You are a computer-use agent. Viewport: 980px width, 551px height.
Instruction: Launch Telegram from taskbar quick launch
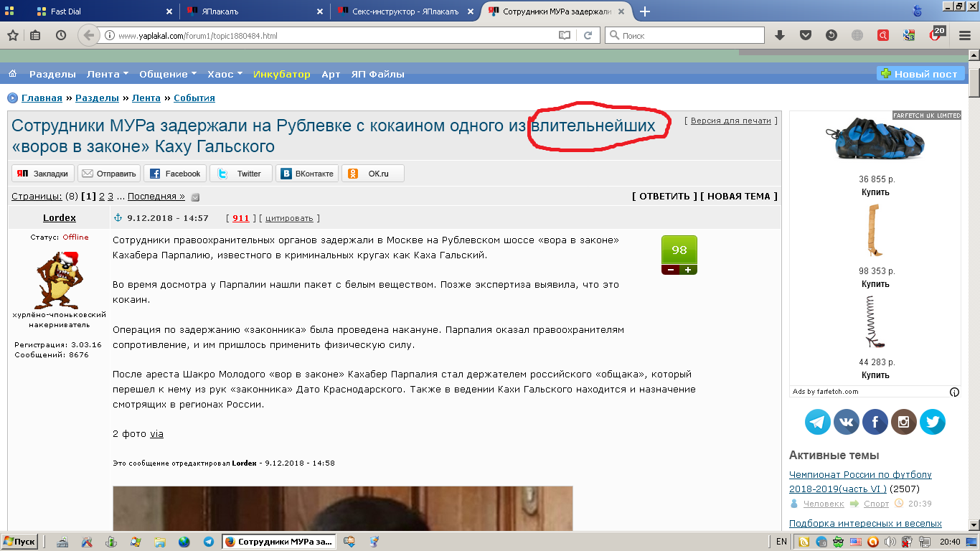tap(208, 542)
